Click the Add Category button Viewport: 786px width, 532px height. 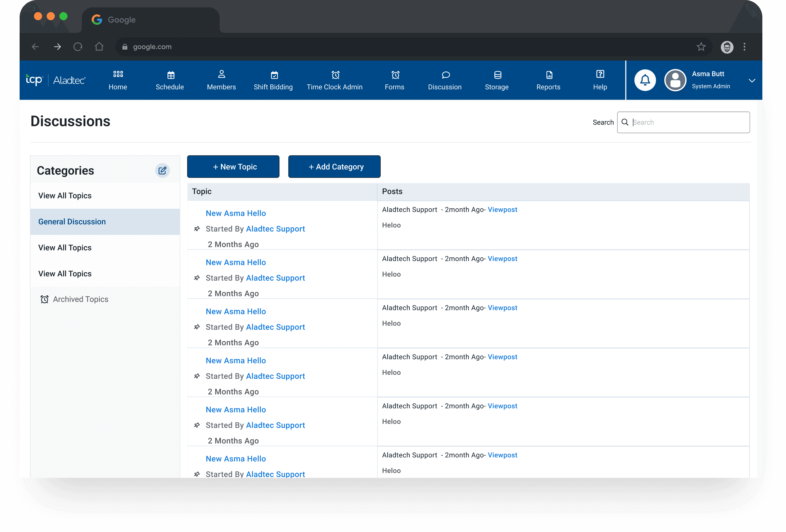point(334,167)
